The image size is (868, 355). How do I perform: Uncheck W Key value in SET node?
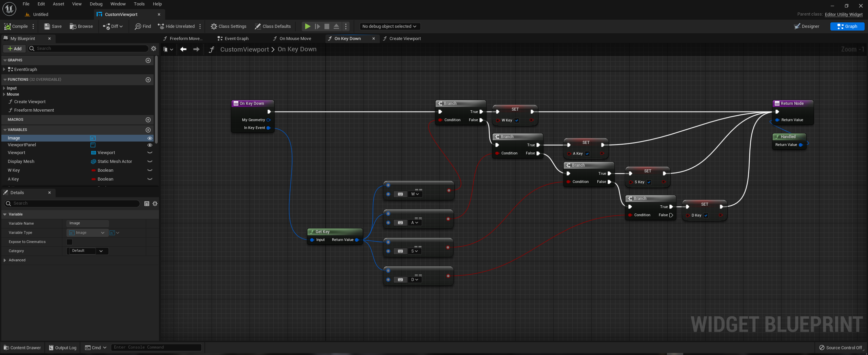[517, 120]
